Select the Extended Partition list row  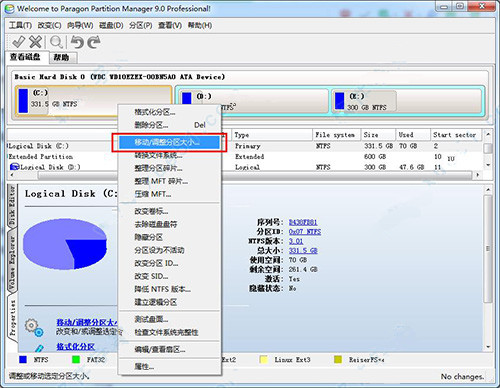(x=245, y=157)
